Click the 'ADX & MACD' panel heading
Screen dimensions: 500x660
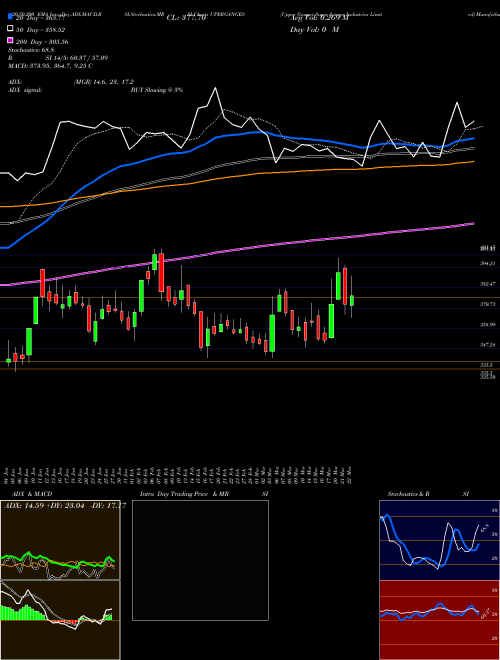[32, 494]
